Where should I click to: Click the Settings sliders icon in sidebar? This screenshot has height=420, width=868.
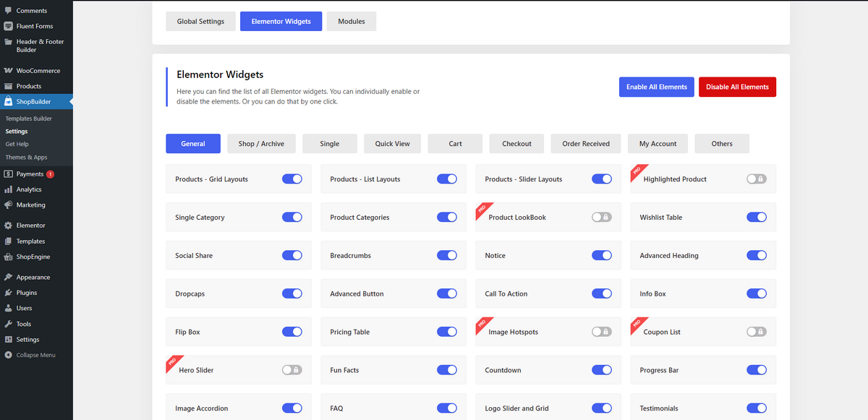coord(8,340)
